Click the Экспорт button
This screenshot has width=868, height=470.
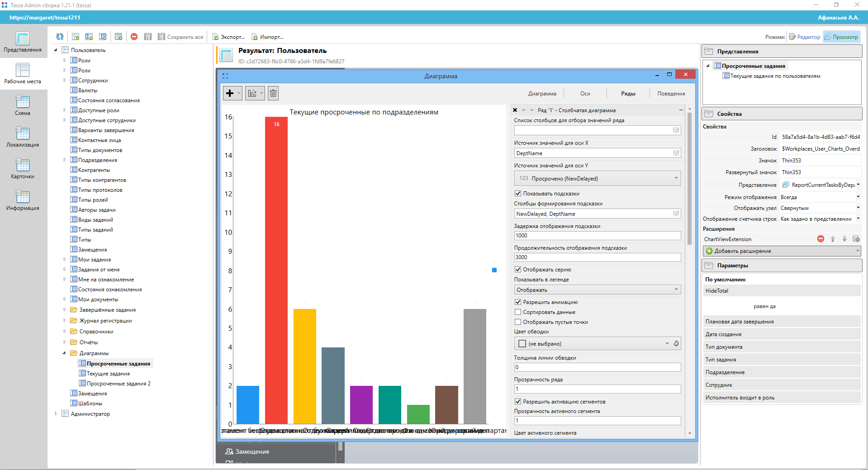pyautogui.click(x=229, y=37)
